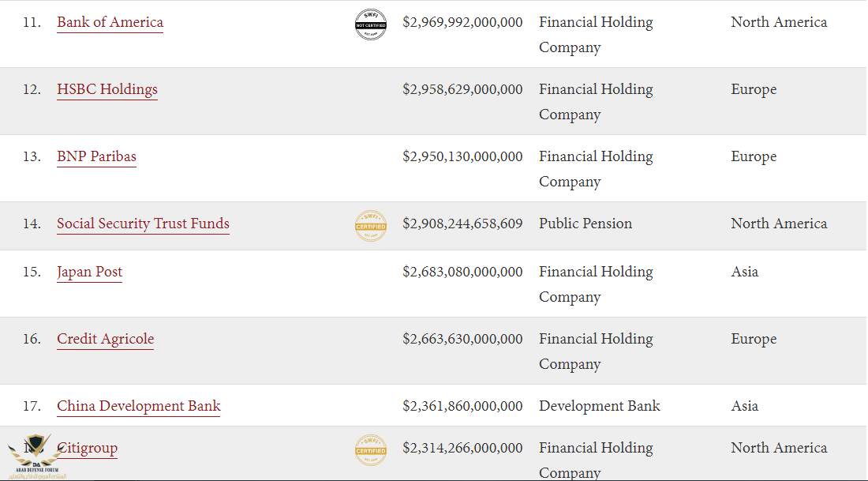This screenshot has height=481, width=868.
Task: Visit the Credit Agricole profile link
Action: (105, 339)
